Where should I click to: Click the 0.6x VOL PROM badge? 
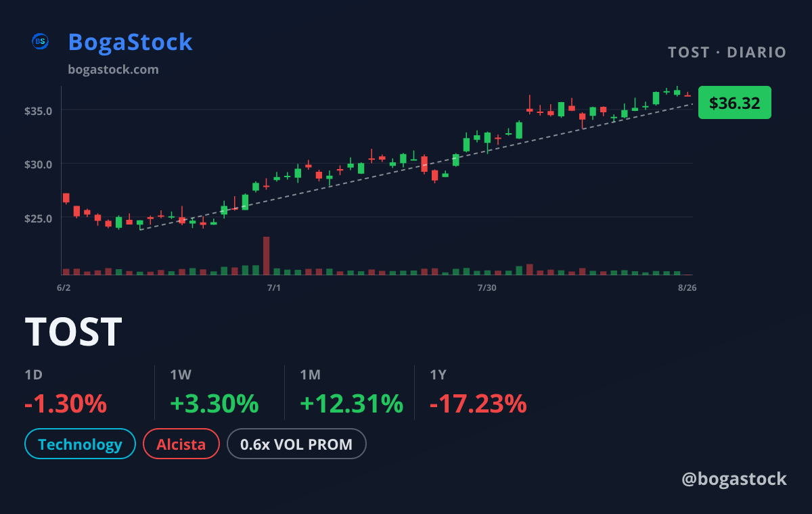tap(296, 444)
